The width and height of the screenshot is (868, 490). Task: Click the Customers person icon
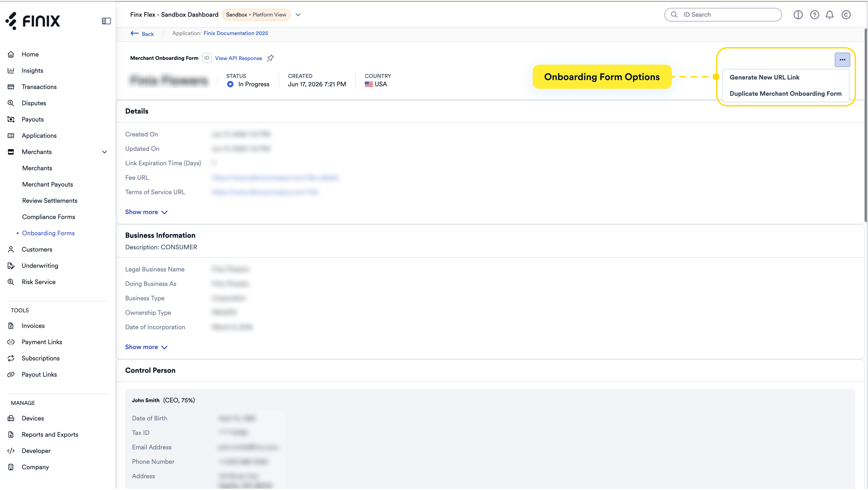(11, 249)
